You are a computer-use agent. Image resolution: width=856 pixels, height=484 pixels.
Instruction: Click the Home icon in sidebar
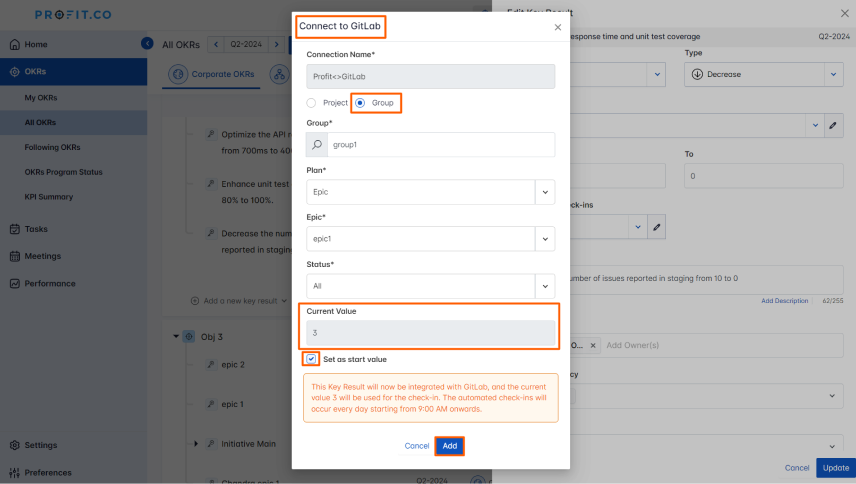pyautogui.click(x=15, y=44)
